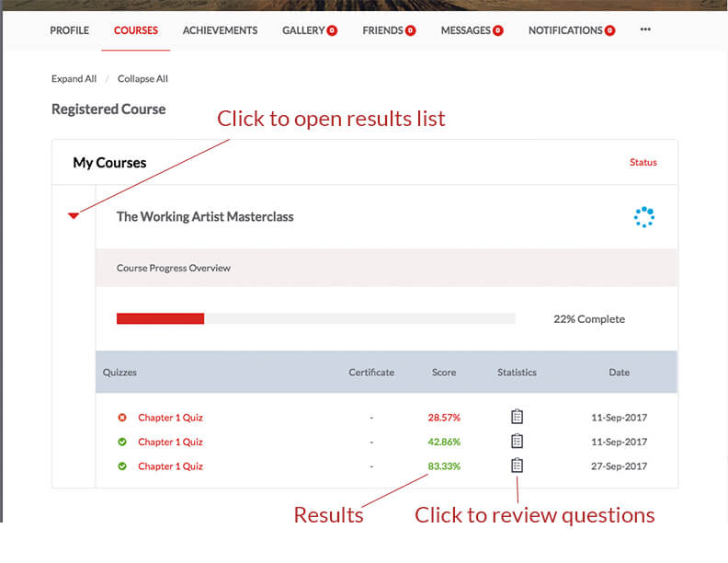Open statistics icon for the 42.86% quiz
728x563 pixels.
tap(517, 442)
